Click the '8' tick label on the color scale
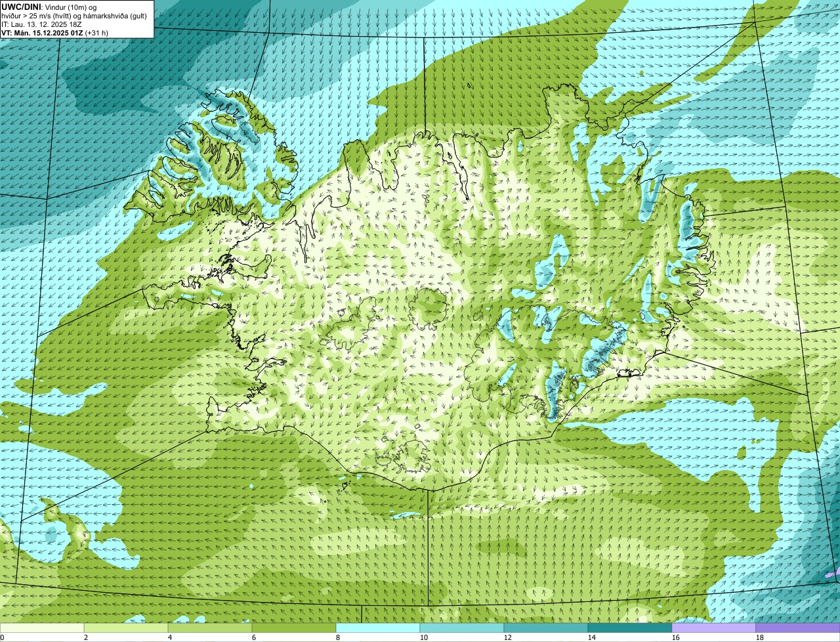Image resolution: width=840 pixels, height=642 pixels. coord(338,637)
